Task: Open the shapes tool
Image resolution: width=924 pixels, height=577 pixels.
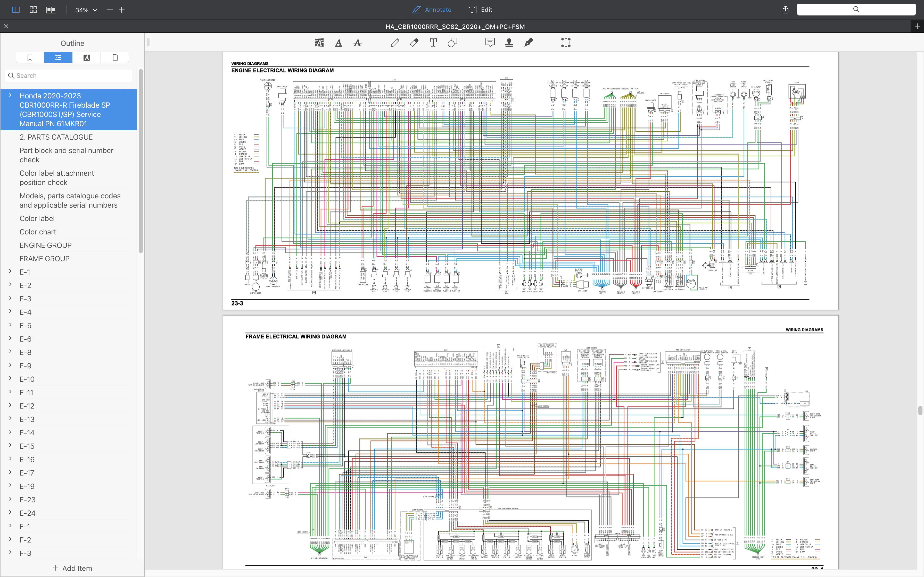Action: [452, 43]
